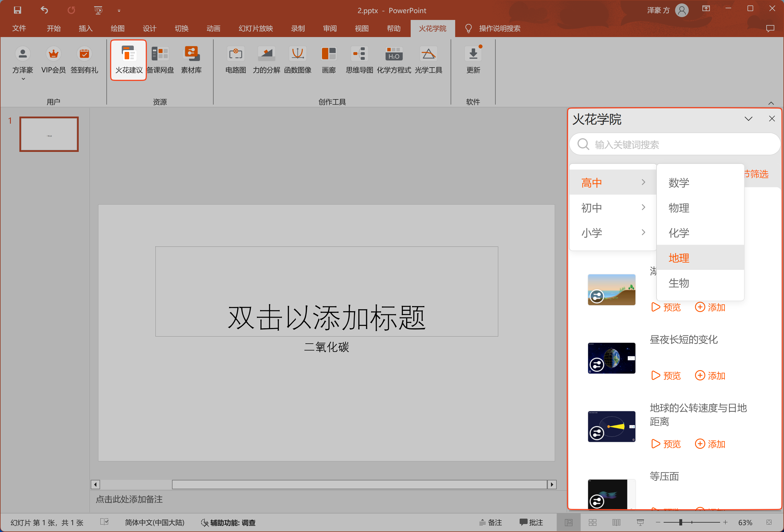The width and height of the screenshot is (784, 532).
Task: Toggle the 批注 comments pane button
Action: click(531, 523)
